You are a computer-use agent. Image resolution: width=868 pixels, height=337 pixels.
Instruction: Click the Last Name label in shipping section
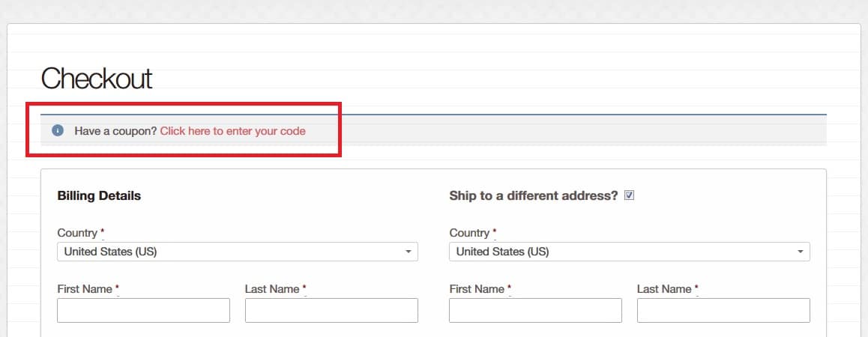pos(664,289)
